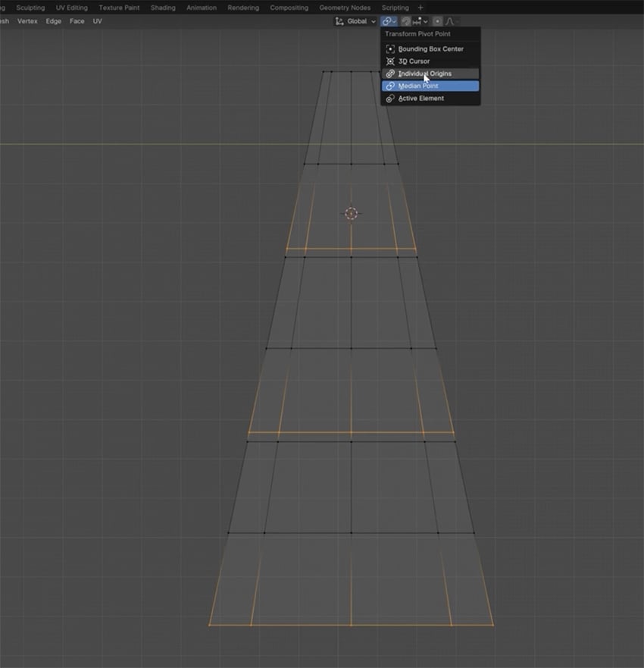
Task: Expand the proportional editing dropdown arrow
Action: pos(458,21)
